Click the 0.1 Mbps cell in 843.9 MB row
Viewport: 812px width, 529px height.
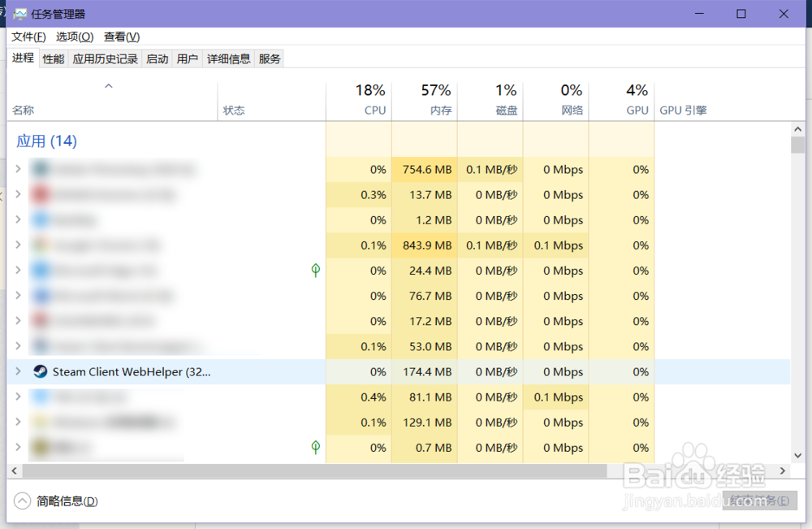[556, 245]
